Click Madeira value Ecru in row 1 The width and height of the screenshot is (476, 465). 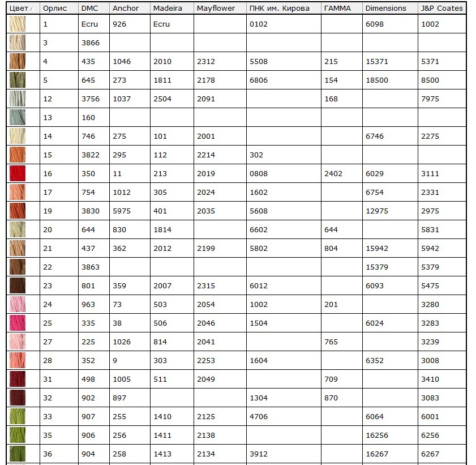(x=161, y=24)
